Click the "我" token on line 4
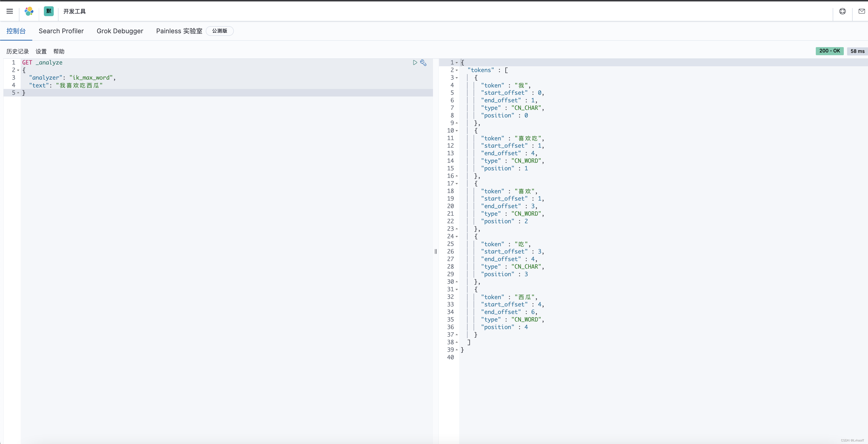The height and width of the screenshot is (444, 868). (x=521, y=85)
